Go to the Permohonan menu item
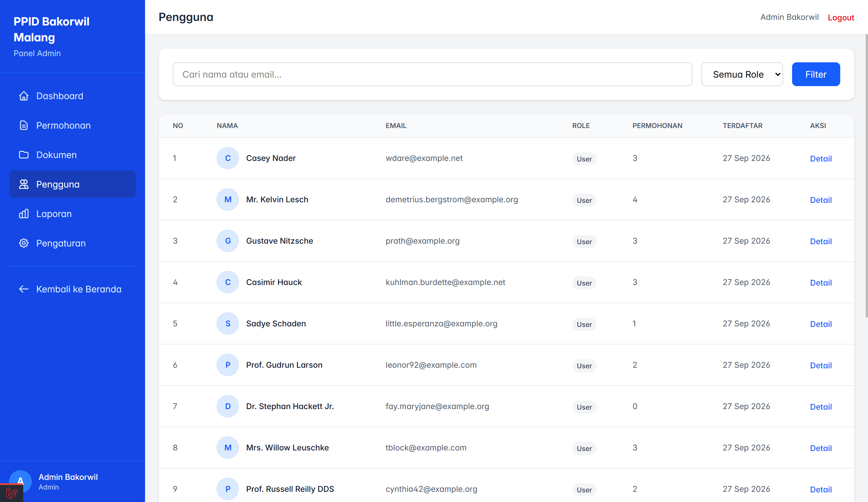 coord(72,125)
